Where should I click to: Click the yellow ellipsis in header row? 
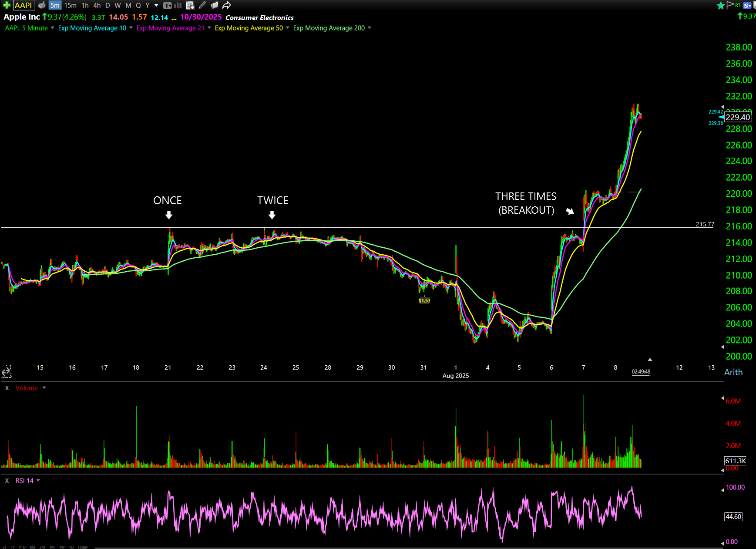pos(174,18)
